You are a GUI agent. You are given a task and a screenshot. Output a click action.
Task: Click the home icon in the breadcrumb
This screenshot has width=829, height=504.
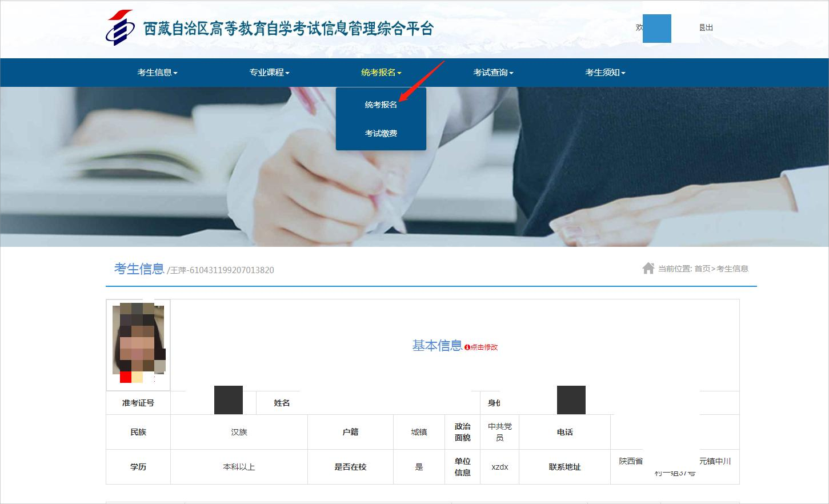coord(648,268)
